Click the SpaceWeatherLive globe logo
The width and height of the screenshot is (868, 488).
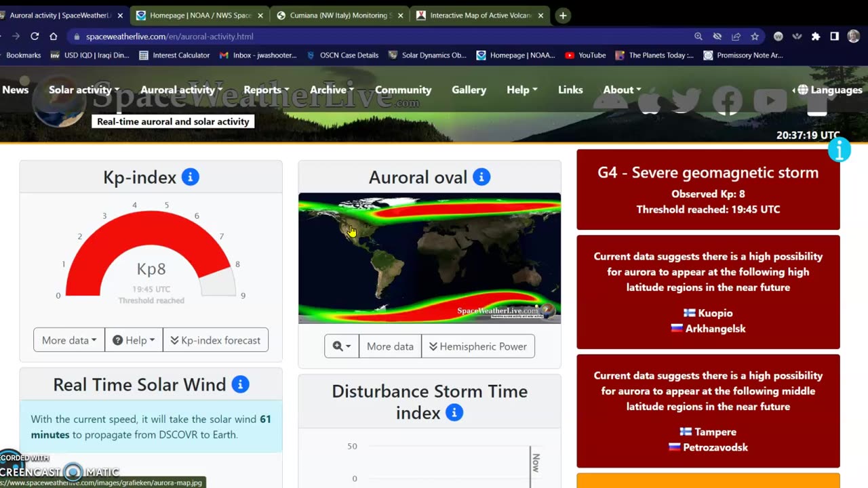(x=60, y=102)
